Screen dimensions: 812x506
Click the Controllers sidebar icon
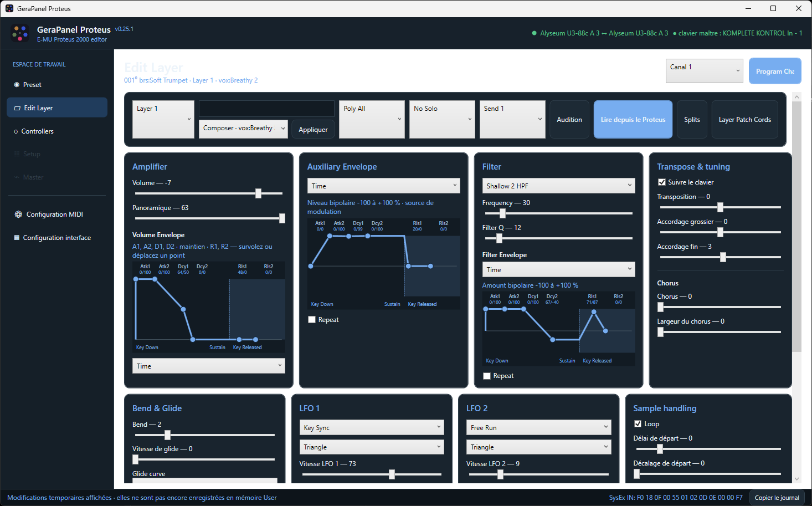[x=16, y=131]
